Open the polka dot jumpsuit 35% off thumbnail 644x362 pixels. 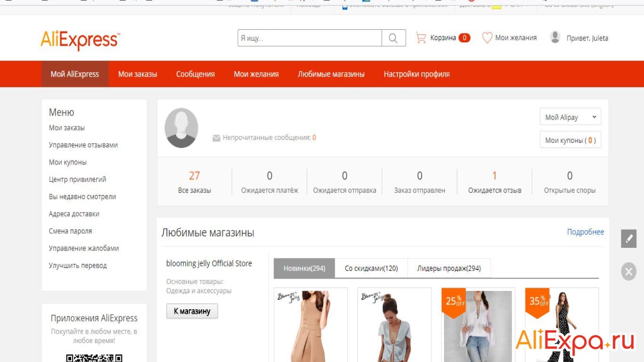click(x=562, y=325)
